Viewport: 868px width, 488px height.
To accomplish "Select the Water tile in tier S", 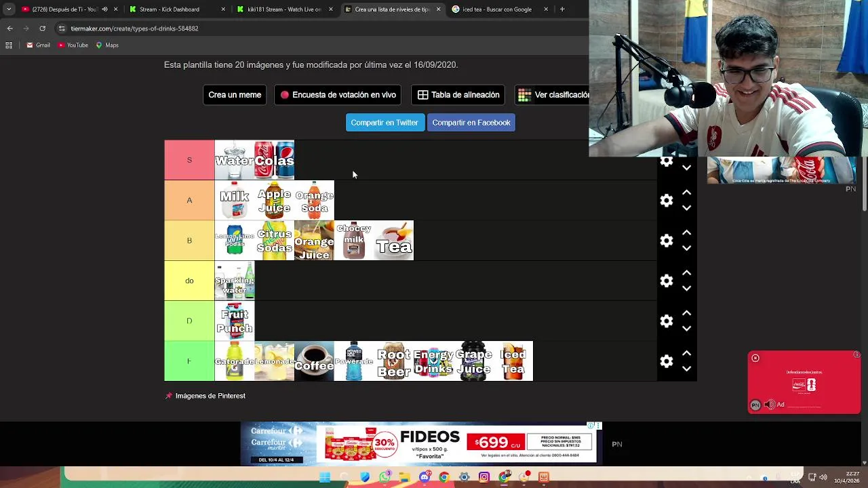I will [x=235, y=160].
